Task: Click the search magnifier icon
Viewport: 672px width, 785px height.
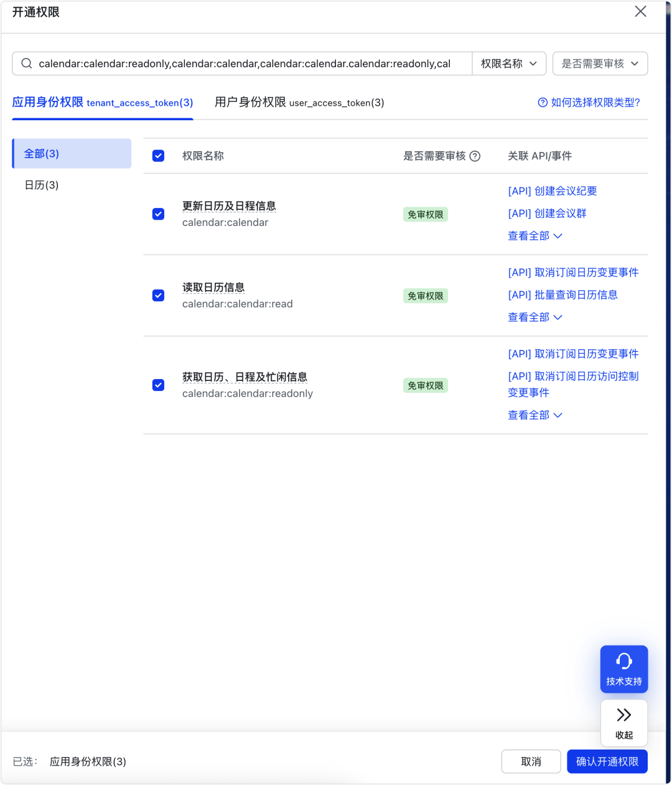Action: pos(26,63)
